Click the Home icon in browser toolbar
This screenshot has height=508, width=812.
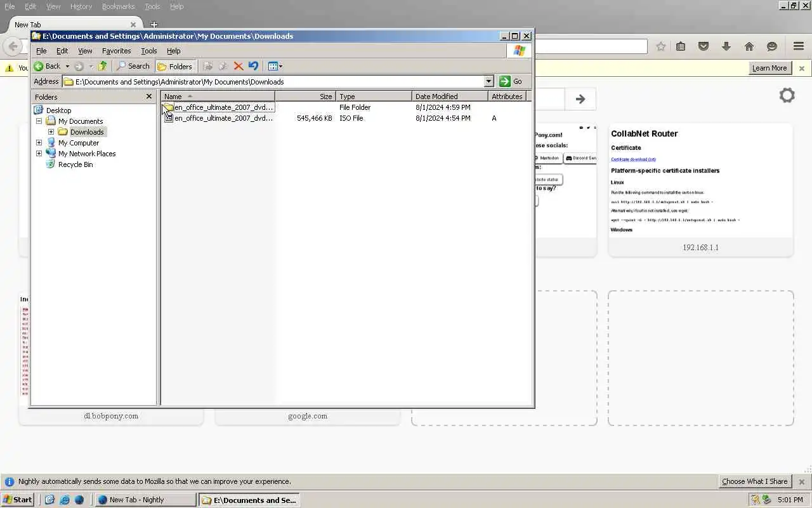tap(749, 46)
